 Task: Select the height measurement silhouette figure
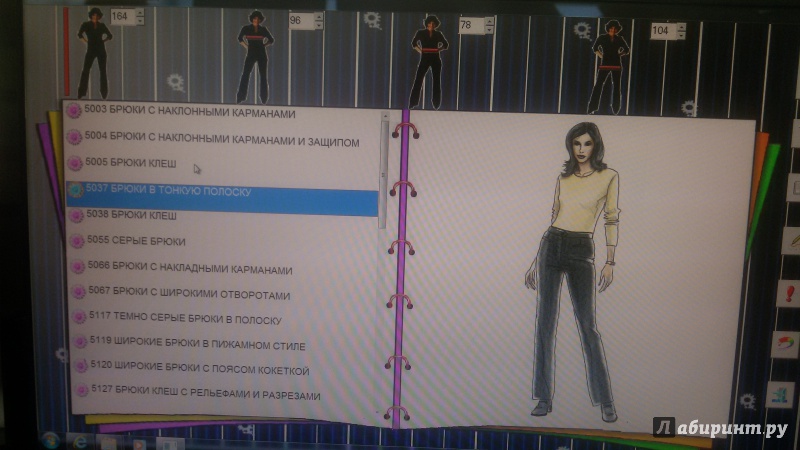click(94, 54)
